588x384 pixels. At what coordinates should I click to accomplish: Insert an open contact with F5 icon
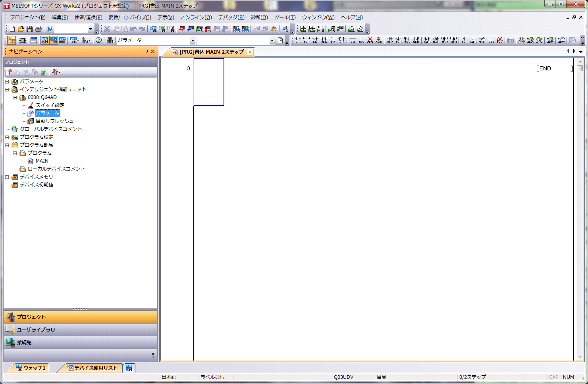[297, 40]
